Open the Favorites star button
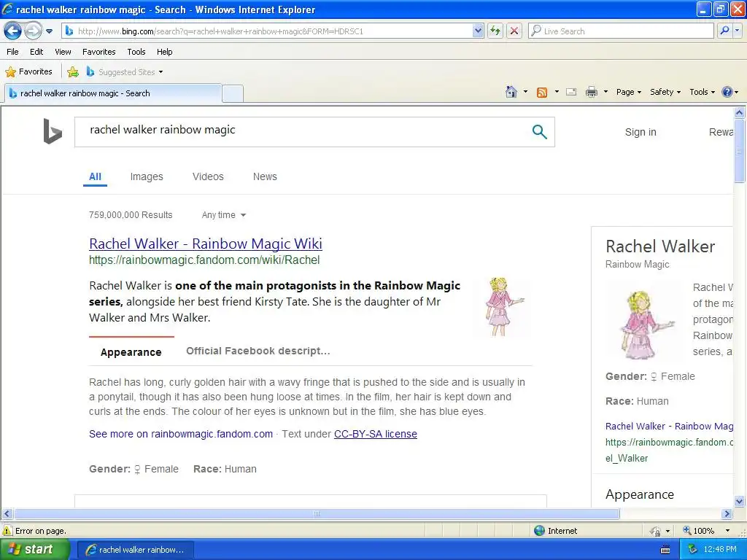 tap(28, 72)
